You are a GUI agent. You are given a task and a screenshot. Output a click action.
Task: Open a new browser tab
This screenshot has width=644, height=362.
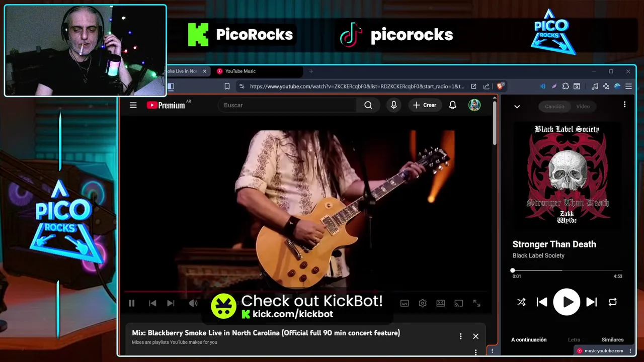311,71
